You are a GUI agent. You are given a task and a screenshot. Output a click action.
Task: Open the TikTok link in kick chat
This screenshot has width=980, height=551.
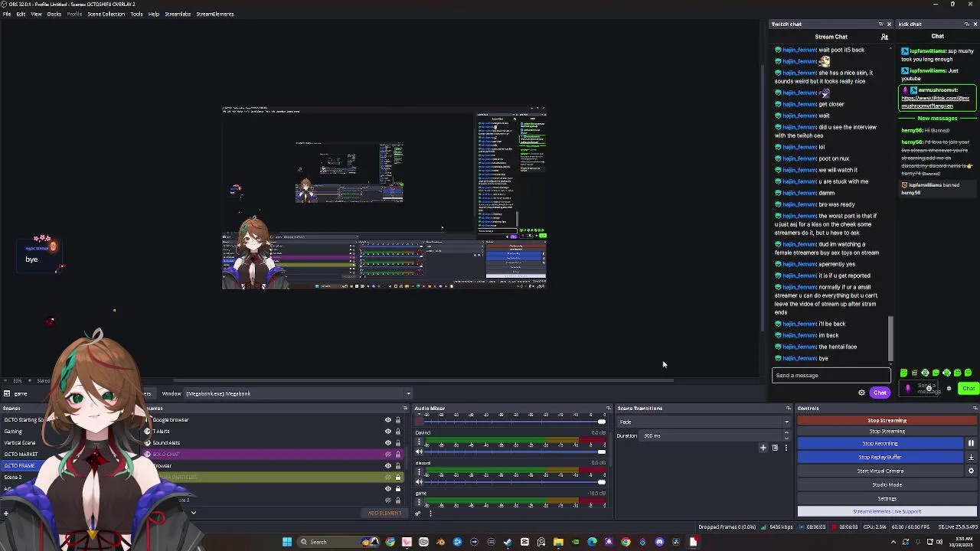[x=936, y=102]
